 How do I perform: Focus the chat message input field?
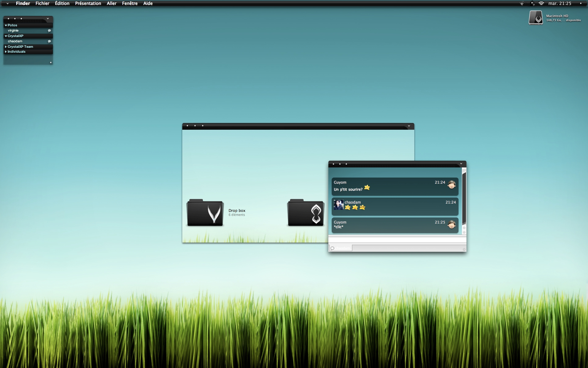(x=397, y=240)
